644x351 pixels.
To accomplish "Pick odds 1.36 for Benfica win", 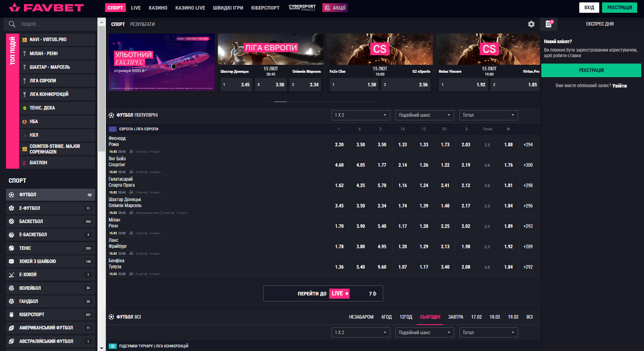I will point(339,267).
